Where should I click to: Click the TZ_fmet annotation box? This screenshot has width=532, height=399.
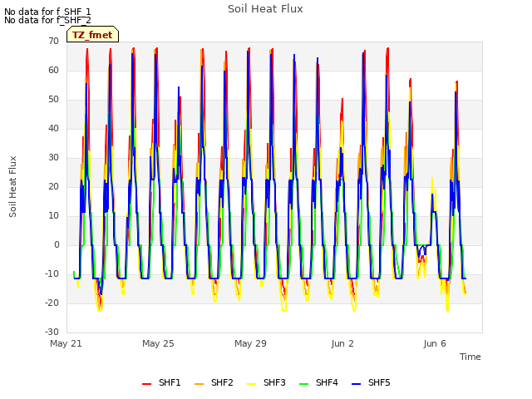[92, 34]
